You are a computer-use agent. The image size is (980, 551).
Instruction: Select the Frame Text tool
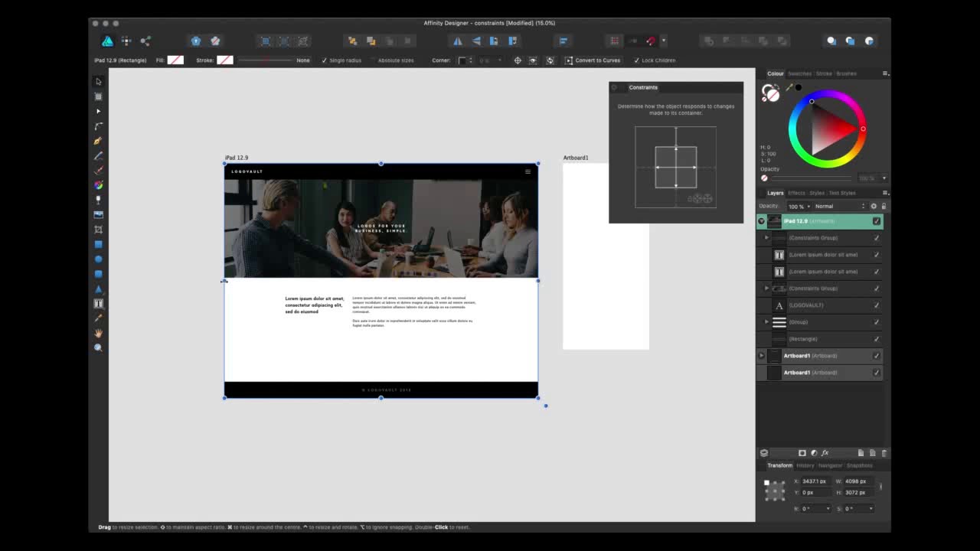coord(98,303)
